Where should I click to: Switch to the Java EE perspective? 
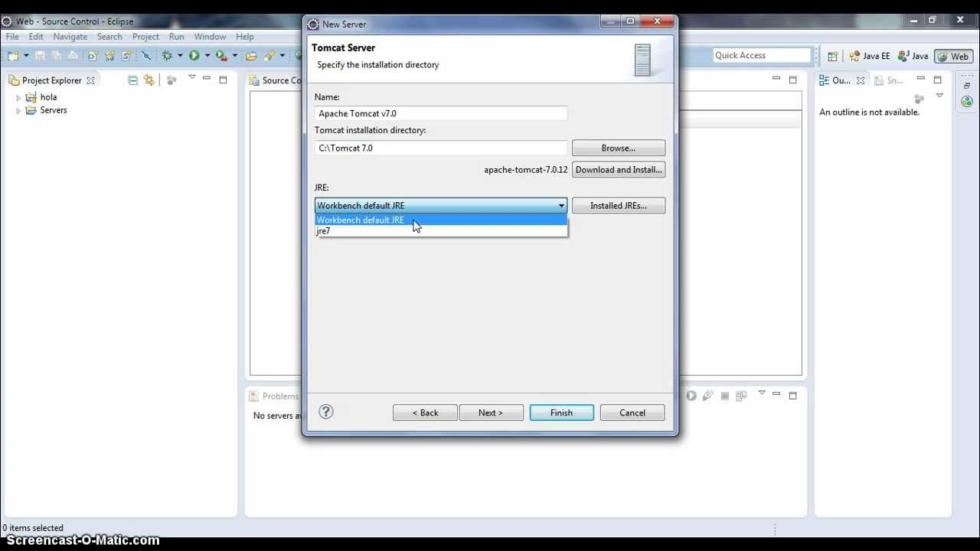click(870, 56)
